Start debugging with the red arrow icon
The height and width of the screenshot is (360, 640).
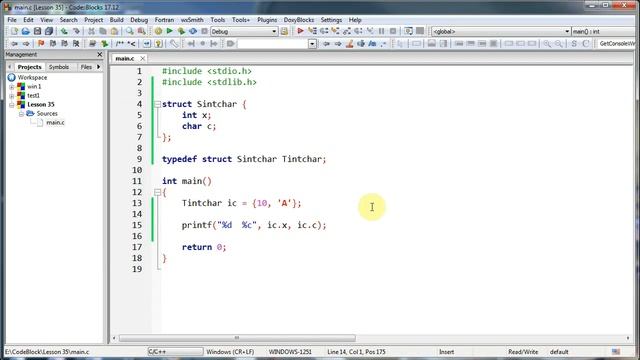tap(300, 31)
